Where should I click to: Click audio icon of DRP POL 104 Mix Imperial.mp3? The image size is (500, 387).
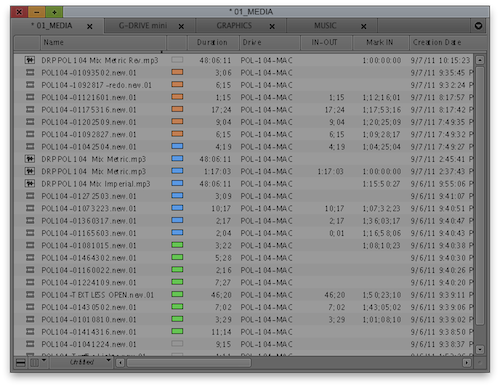coord(30,183)
